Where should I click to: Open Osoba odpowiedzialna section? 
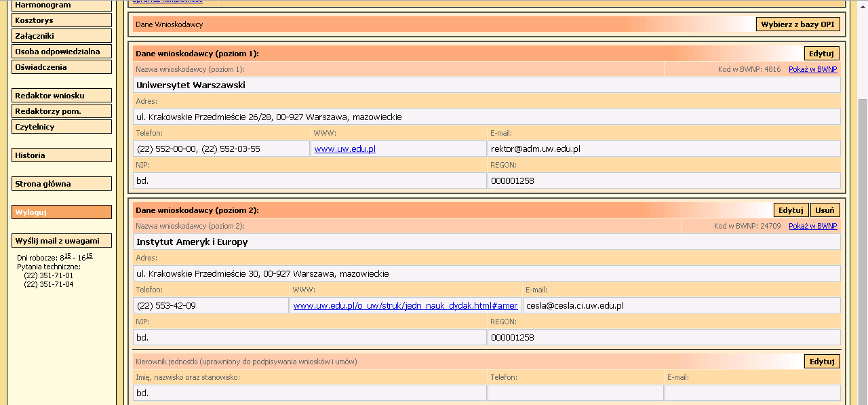62,52
